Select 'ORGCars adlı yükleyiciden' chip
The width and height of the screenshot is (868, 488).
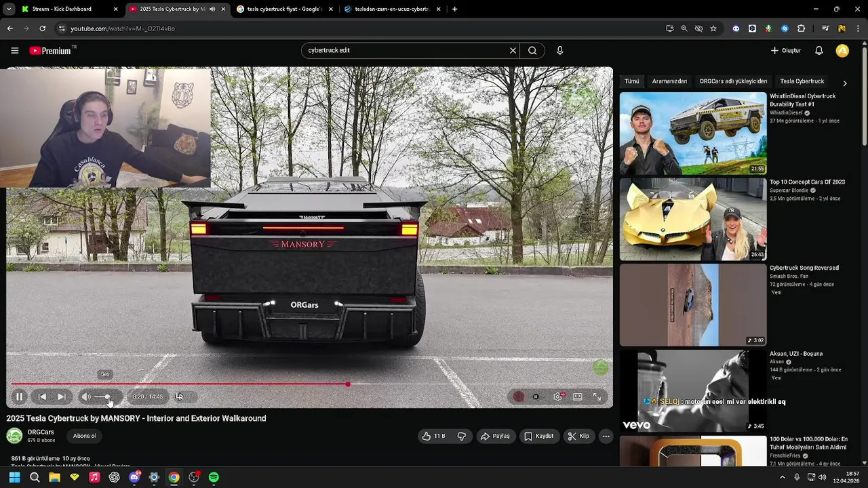tap(733, 81)
